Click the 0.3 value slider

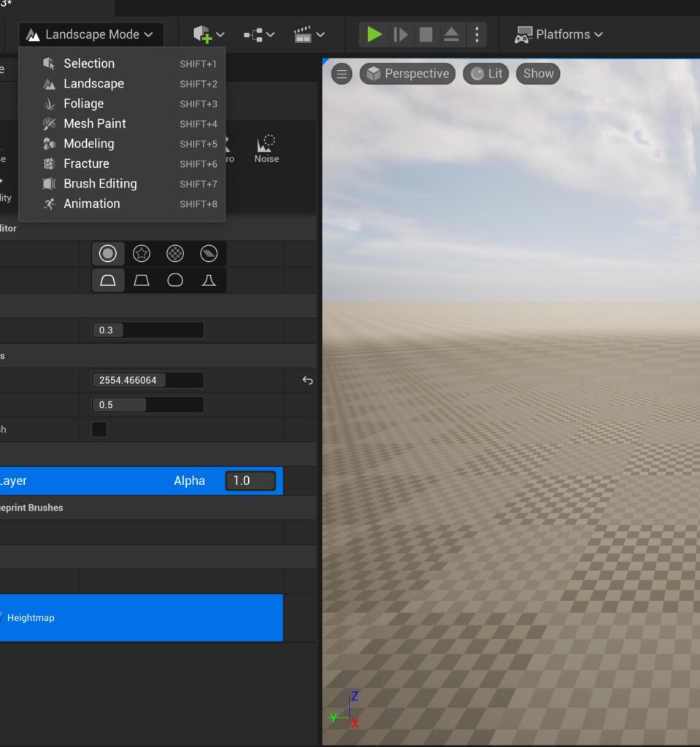147,330
